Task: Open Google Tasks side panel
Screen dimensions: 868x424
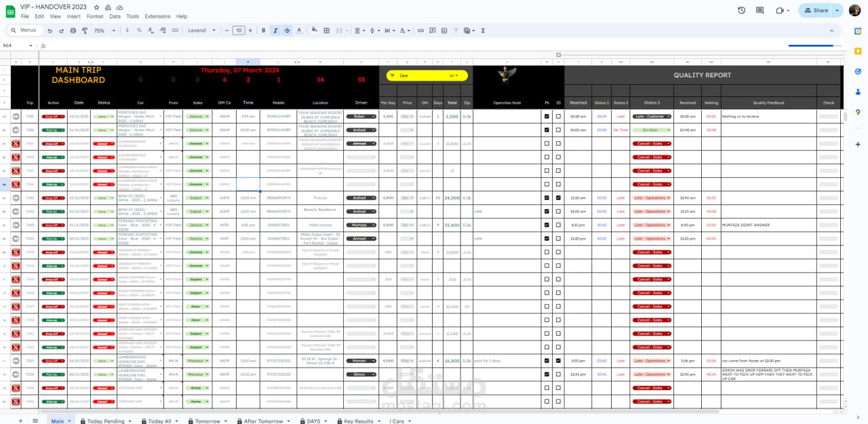Action: coord(858,71)
